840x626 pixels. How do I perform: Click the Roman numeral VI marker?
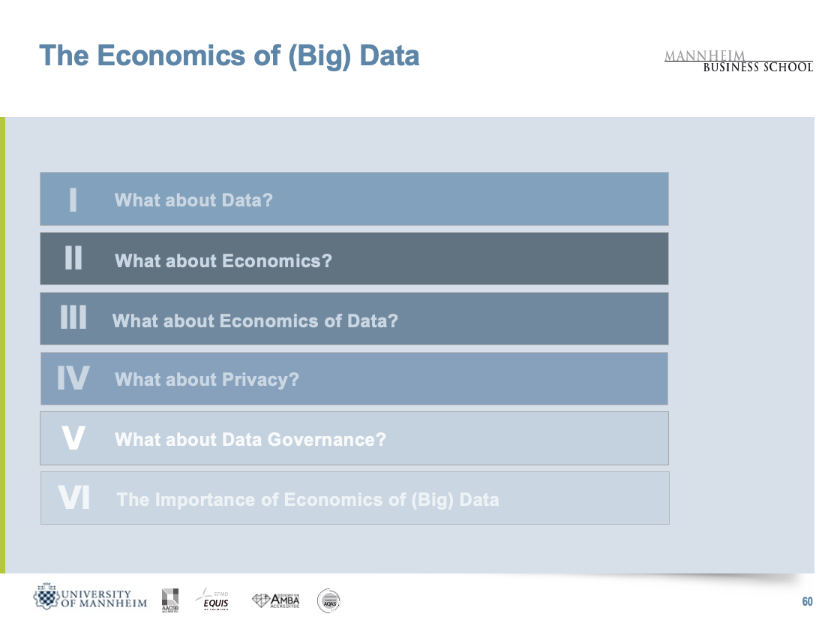point(74,498)
